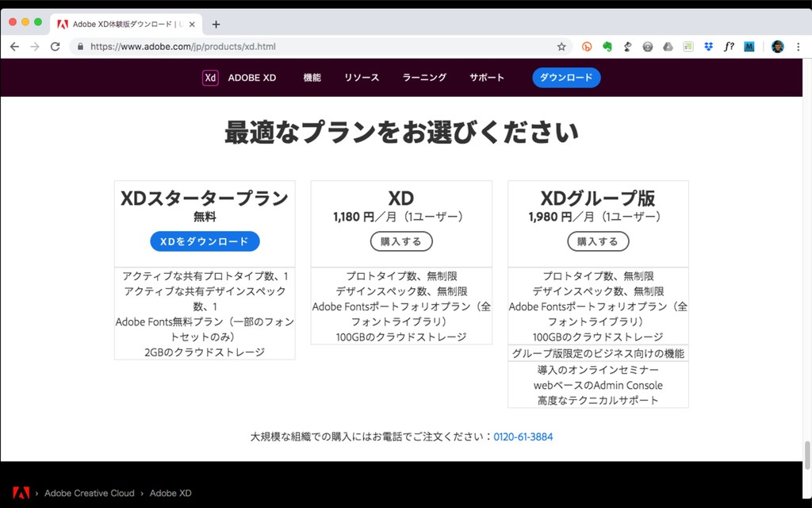Screen dimensions: 812x508
Task: Open the ADOBE XD nav title
Action: pos(251,78)
